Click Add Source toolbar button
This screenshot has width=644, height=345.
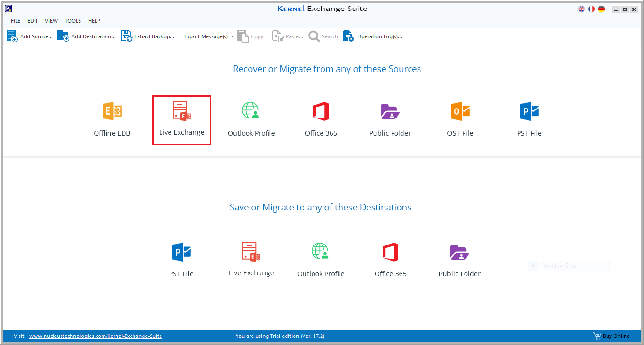click(29, 36)
